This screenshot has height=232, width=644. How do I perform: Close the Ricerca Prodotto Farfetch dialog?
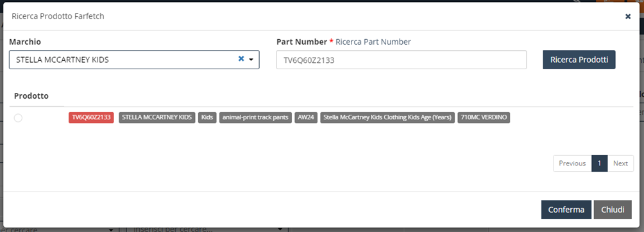pyautogui.click(x=627, y=17)
